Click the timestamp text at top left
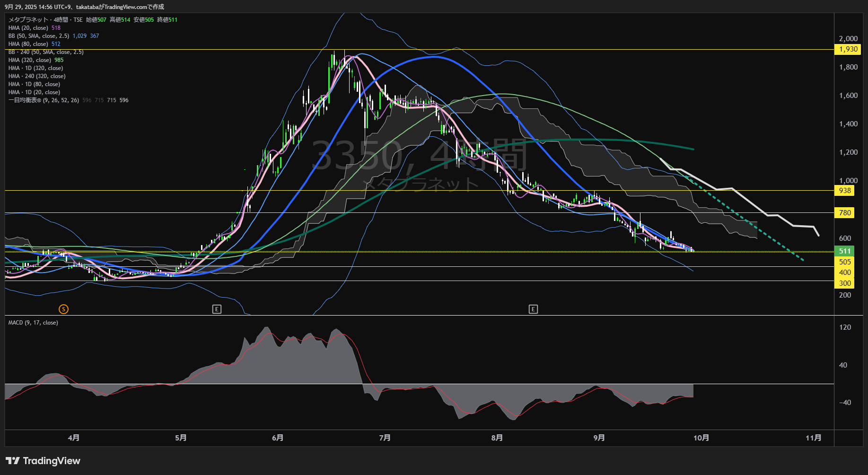This screenshot has width=868, height=475. coord(84,7)
